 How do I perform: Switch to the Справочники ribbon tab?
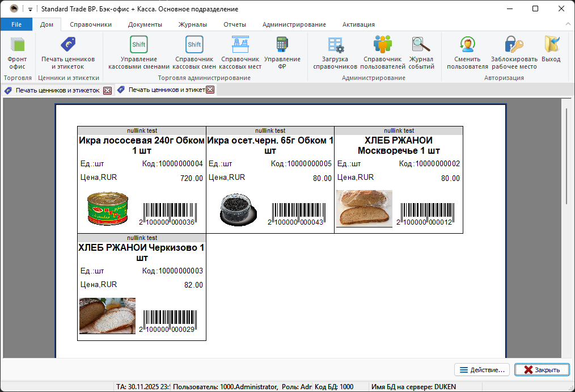pos(91,24)
